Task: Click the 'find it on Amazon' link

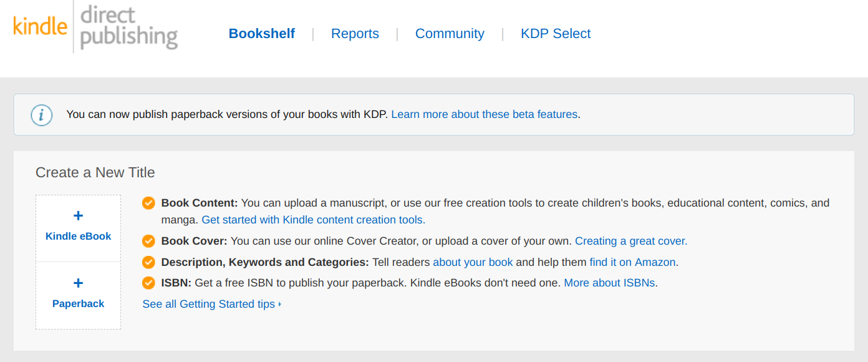Action: pyautogui.click(x=633, y=262)
